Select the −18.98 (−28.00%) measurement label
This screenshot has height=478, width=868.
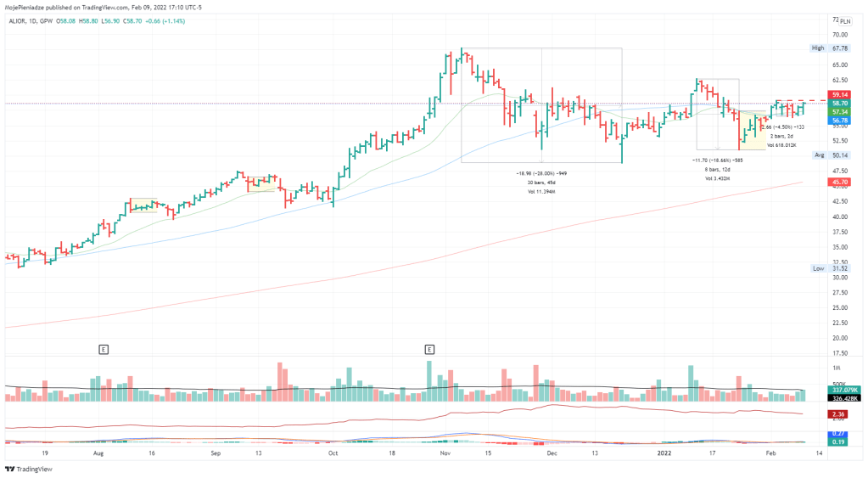click(540, 173)
